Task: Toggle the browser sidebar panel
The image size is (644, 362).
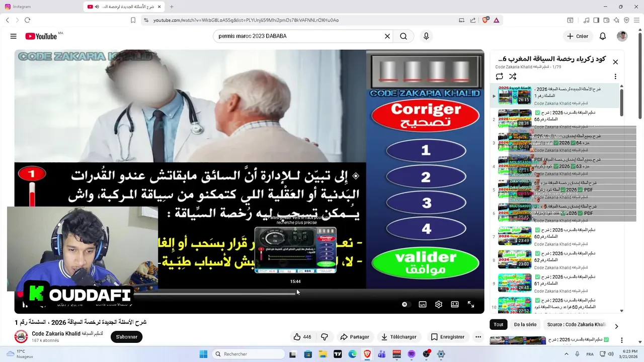Action: pos(596,20)
